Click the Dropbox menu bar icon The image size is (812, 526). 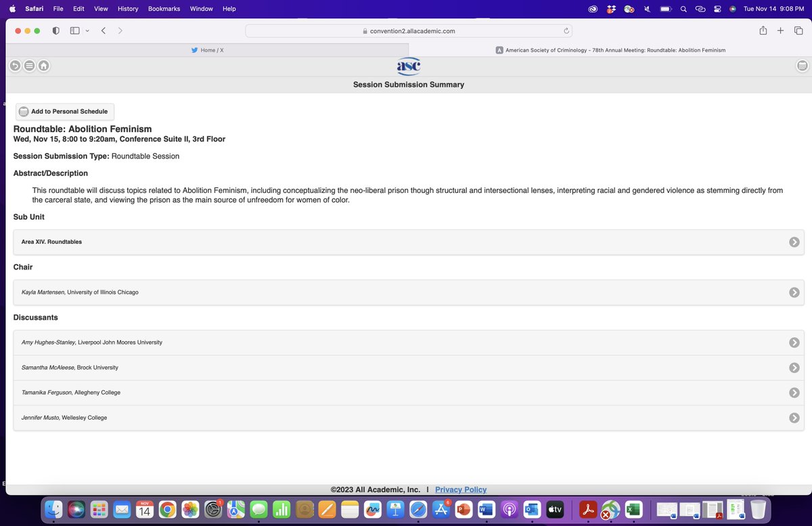[x=611, y=9]
